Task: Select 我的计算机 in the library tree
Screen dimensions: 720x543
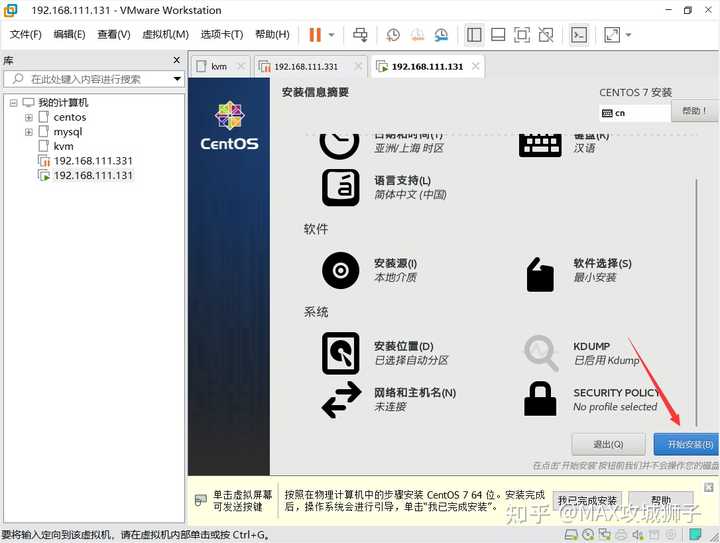Action: click(x=63, y=103)
